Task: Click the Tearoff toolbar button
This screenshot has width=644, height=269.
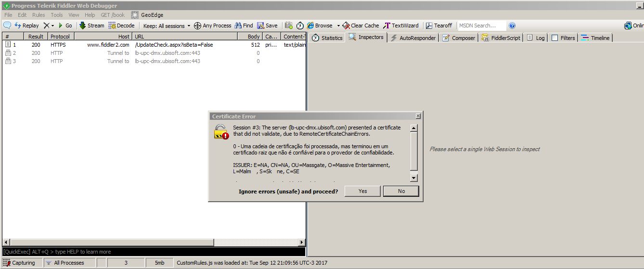Action: (438, 26)
